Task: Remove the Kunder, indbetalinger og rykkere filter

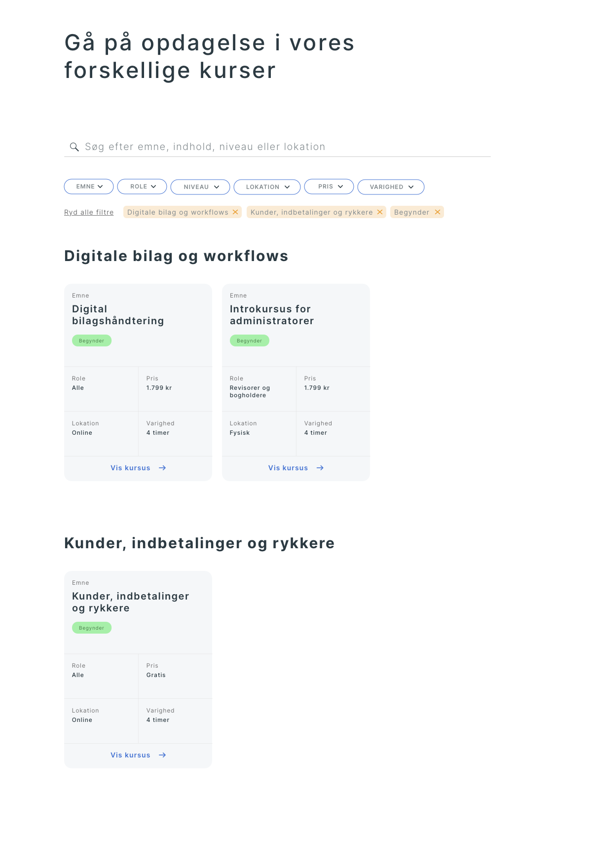Action: tap(380, 212)
